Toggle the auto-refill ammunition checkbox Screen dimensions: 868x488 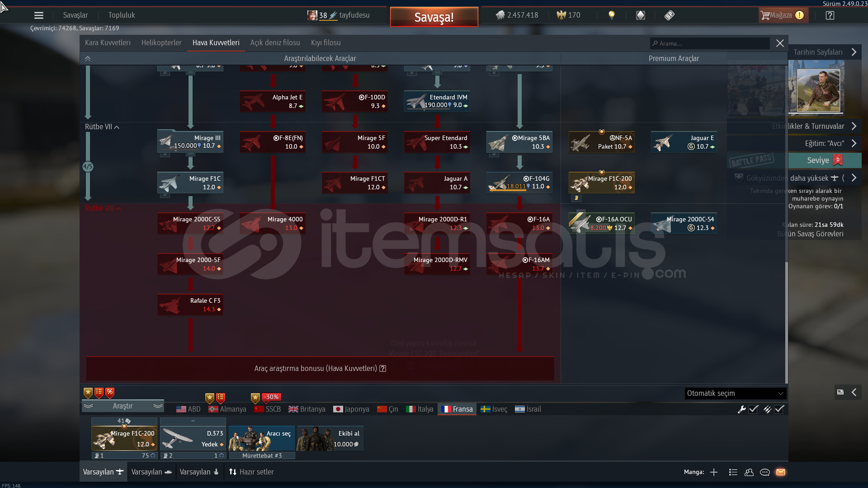click(779, 409)
